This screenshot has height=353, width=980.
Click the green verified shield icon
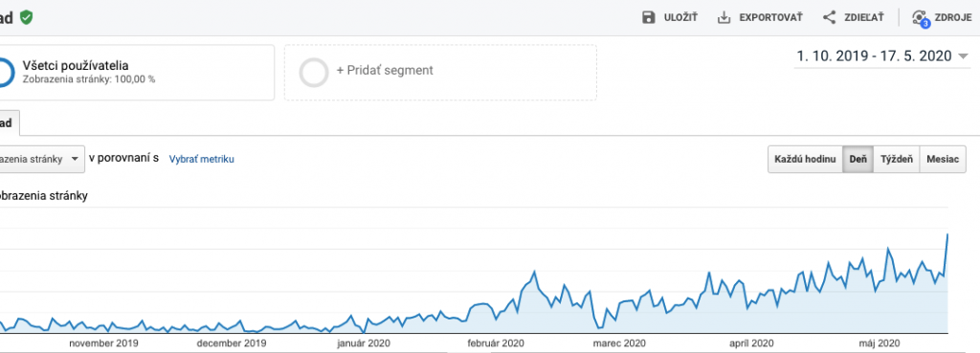[x=26, y=17]
